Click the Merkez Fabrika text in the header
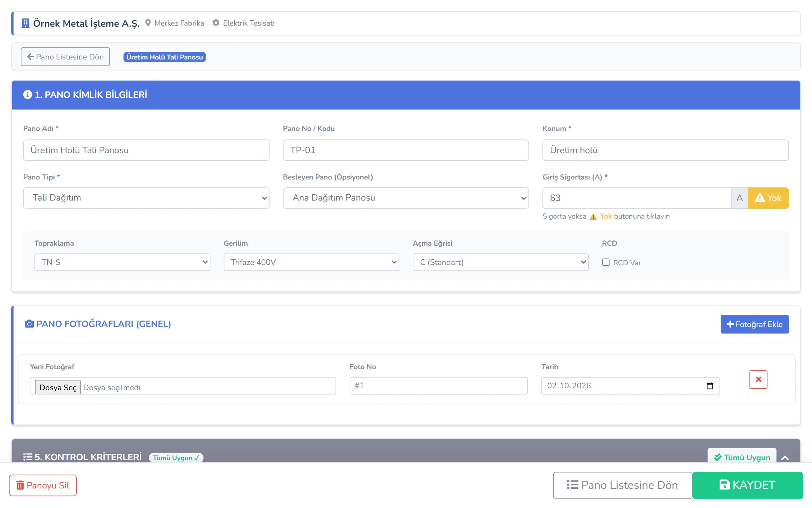 coord(179,23)
